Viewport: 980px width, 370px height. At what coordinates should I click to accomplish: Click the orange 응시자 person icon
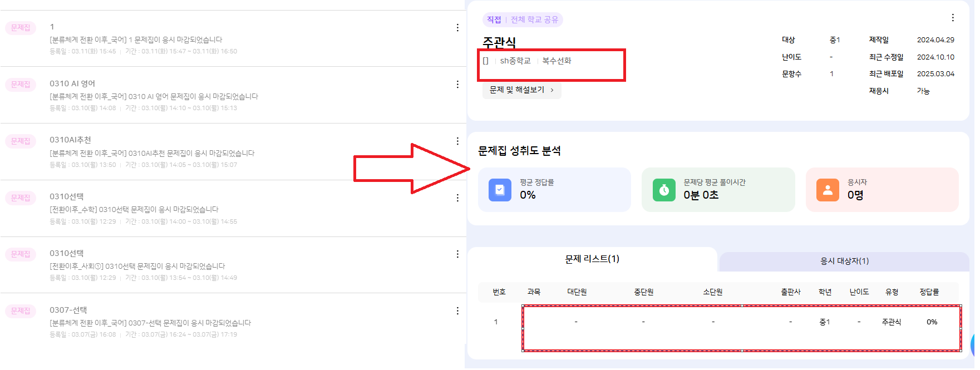tap(828, 190)
